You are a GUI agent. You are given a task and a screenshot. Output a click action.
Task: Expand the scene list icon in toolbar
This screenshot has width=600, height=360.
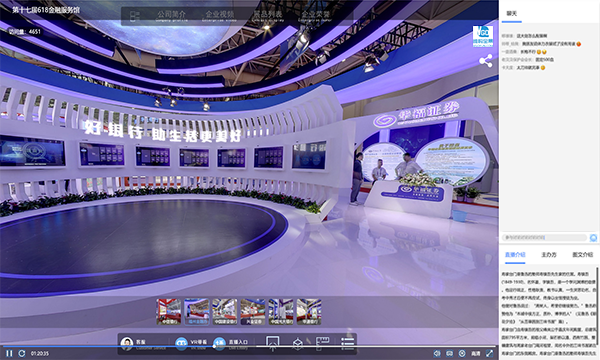click(347, 343)
